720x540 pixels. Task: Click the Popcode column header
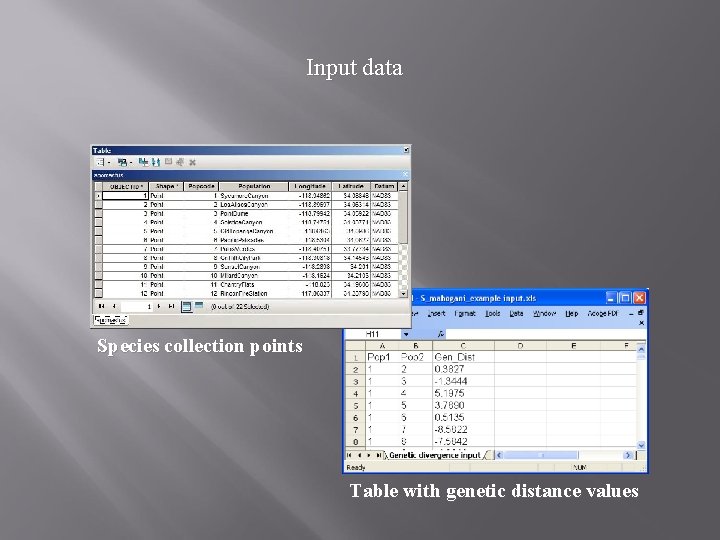(x=201, y=186)
